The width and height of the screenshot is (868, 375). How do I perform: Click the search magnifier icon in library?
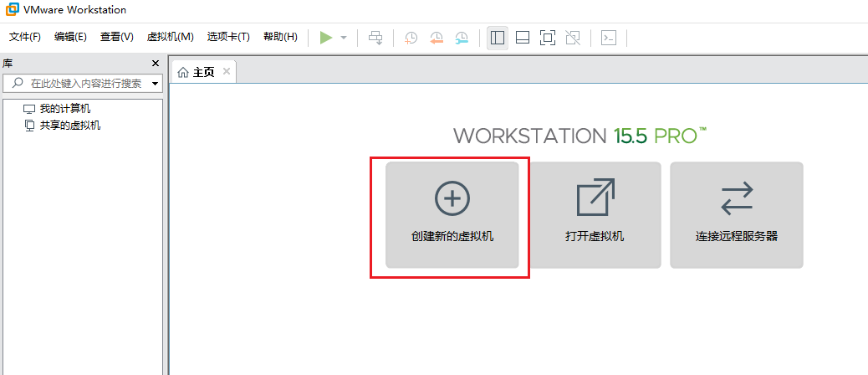coord(18,84)
